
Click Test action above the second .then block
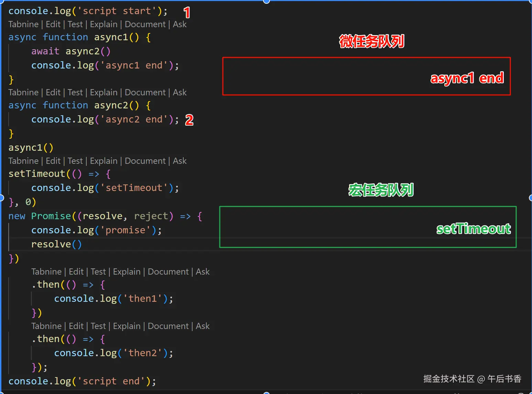pos(98,326)
